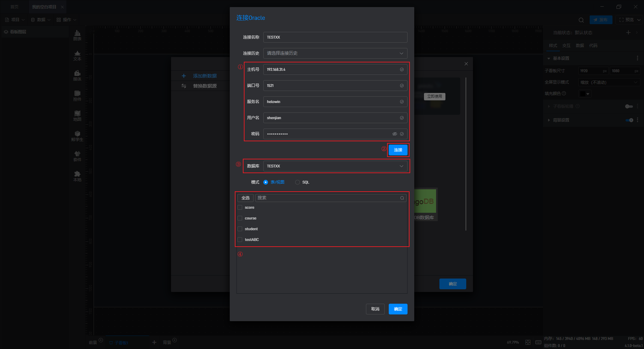Click the 连接名称 input field
The image size is (644, 349).
(x=335, y=37)
